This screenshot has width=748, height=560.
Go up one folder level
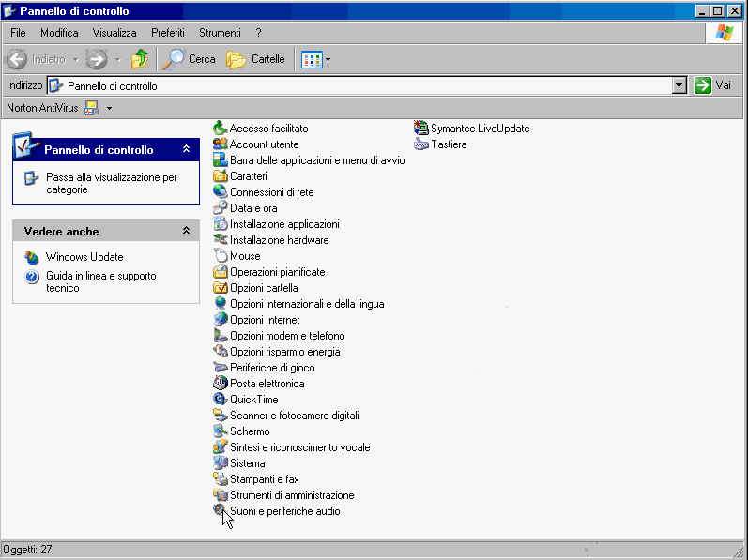(x=140, y=59)
